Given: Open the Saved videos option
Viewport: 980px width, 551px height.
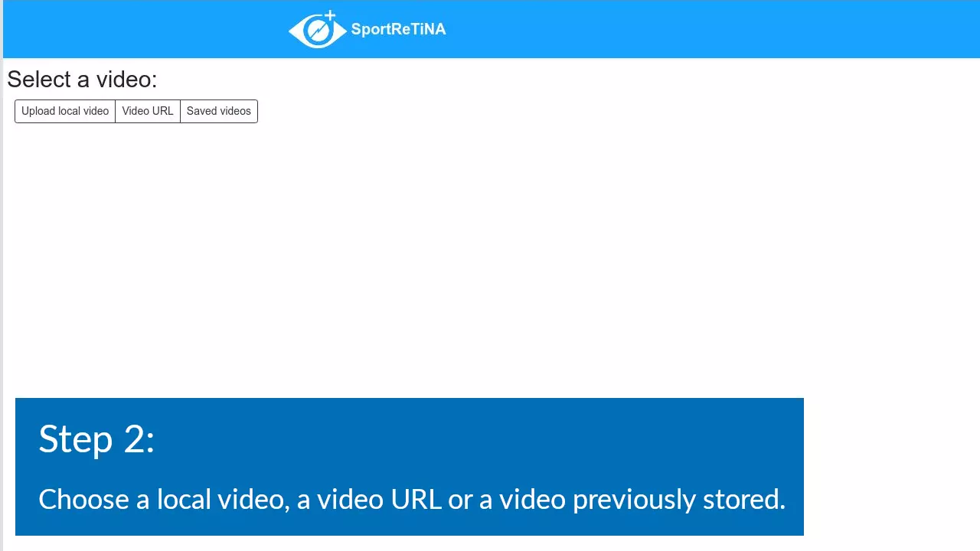Looking at the screenshot, I should [219, 111].
